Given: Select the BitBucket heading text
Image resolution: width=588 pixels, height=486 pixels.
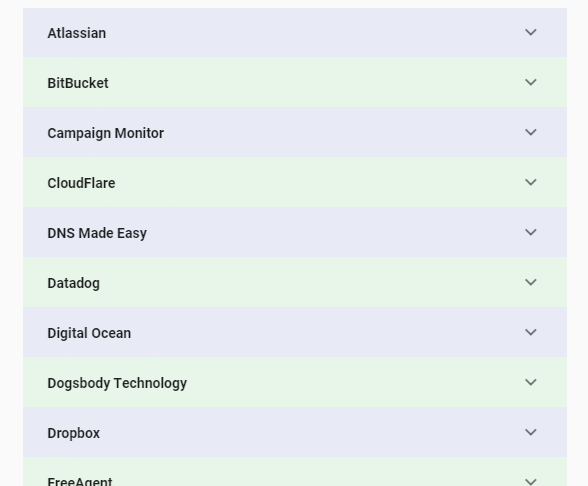Looking at the screenshot, I should (x=78, y=83).
